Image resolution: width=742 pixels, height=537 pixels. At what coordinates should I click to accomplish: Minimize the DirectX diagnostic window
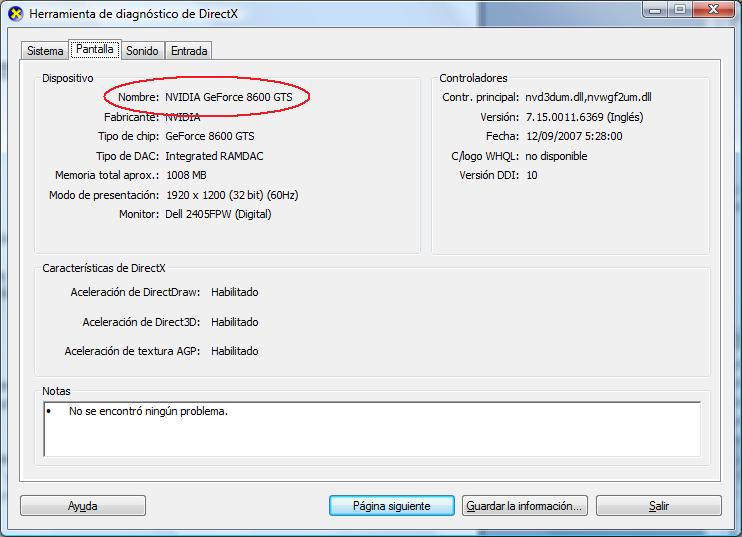(x=655, y=9)
